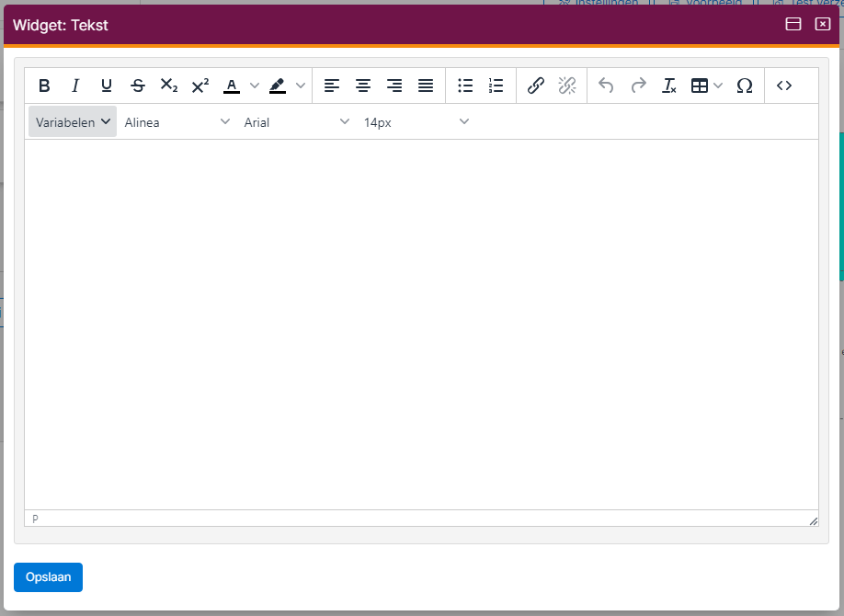Viewport: 844px width, 616px height.
Task: Close the Widget: Tekst dialog
Action: tap(823, 24)
